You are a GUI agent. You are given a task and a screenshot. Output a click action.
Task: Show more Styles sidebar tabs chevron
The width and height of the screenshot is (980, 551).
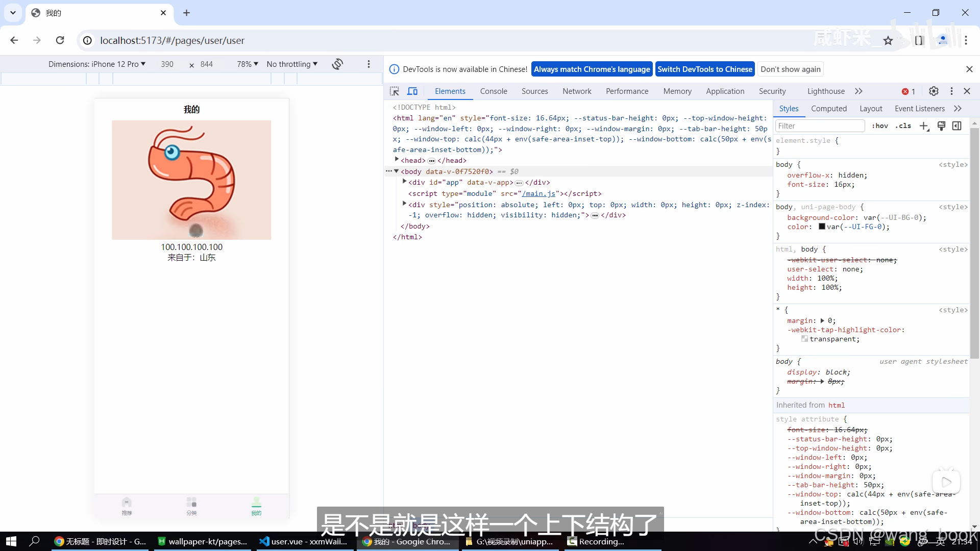pyautogui.click(x=958, y=109)
